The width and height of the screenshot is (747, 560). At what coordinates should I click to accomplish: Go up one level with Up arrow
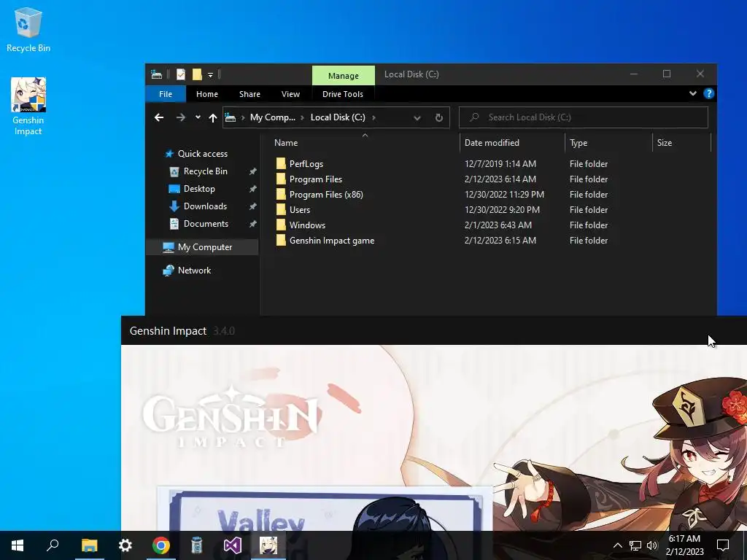pos(213,117)
